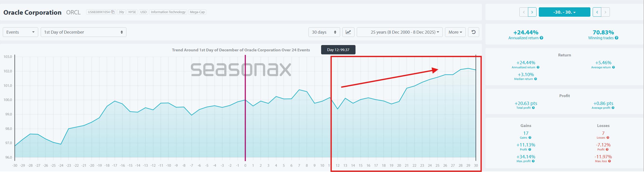Open help icon beside Median return
Viewport: 644px width, 172px height.
pyautogui.click(x=536, y=79)
